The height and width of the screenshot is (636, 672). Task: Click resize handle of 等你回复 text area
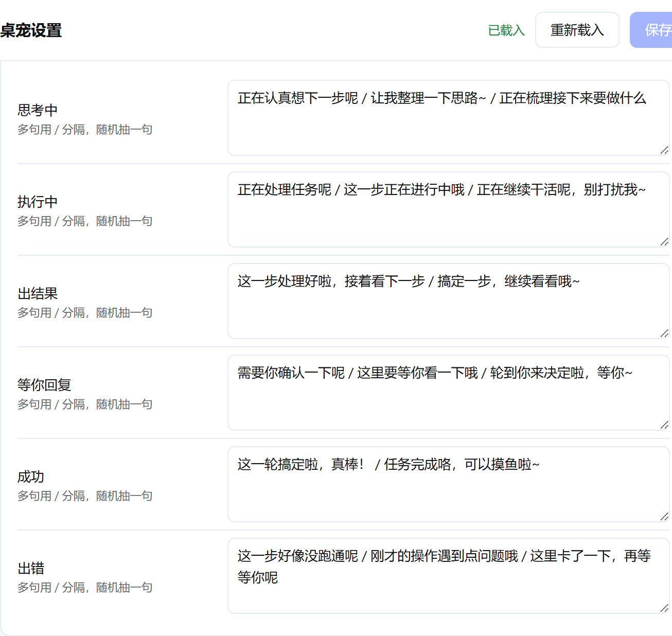(664, 425)
